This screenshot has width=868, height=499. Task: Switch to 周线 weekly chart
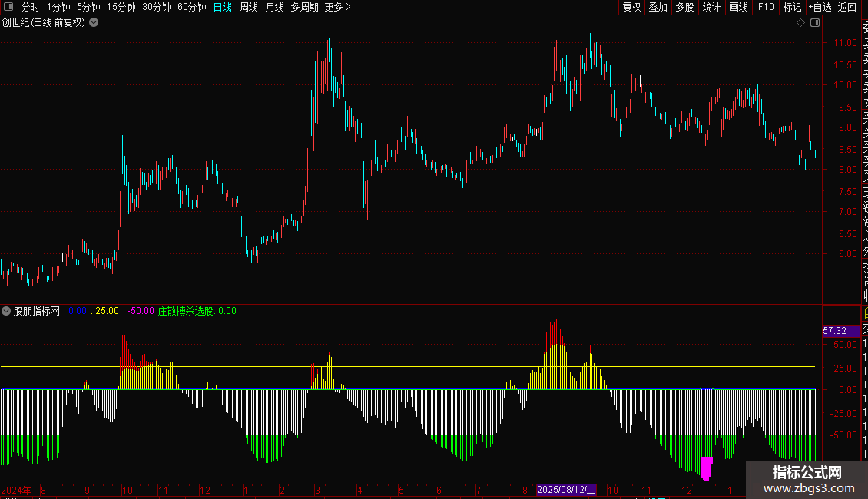click(x=249, y=7)
